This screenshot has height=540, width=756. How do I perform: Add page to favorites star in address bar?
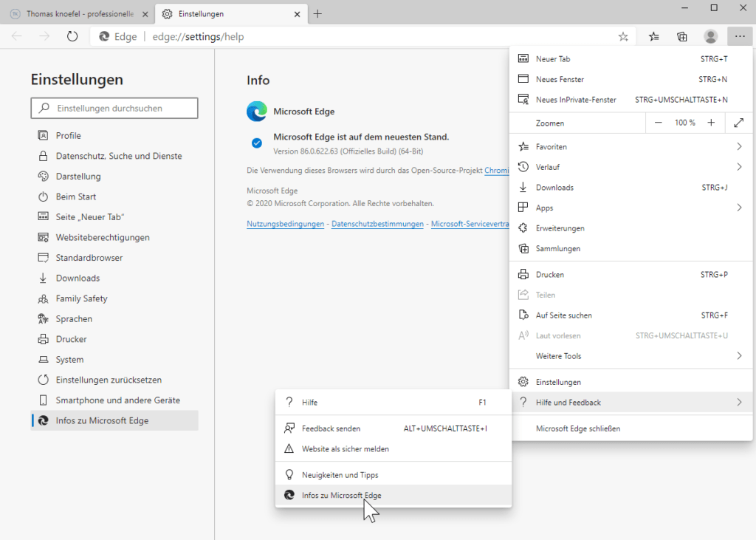(623, 37)
